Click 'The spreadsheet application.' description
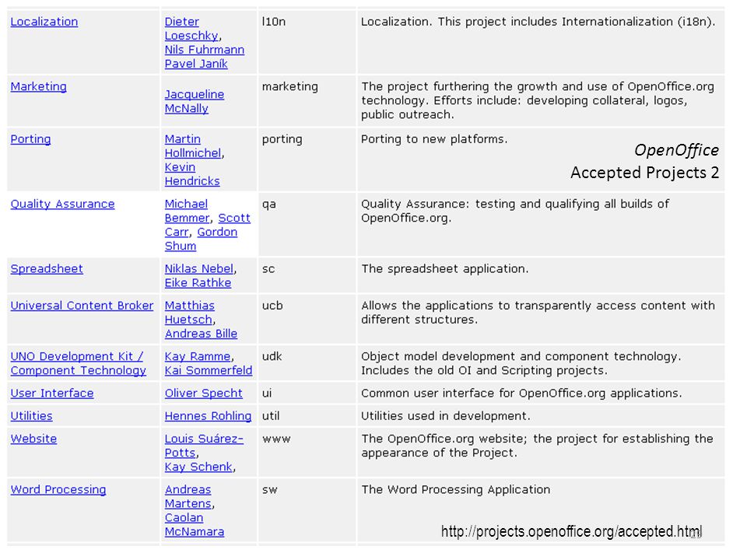747x560 pixels. pyautogui.click(x=444, y=269)
